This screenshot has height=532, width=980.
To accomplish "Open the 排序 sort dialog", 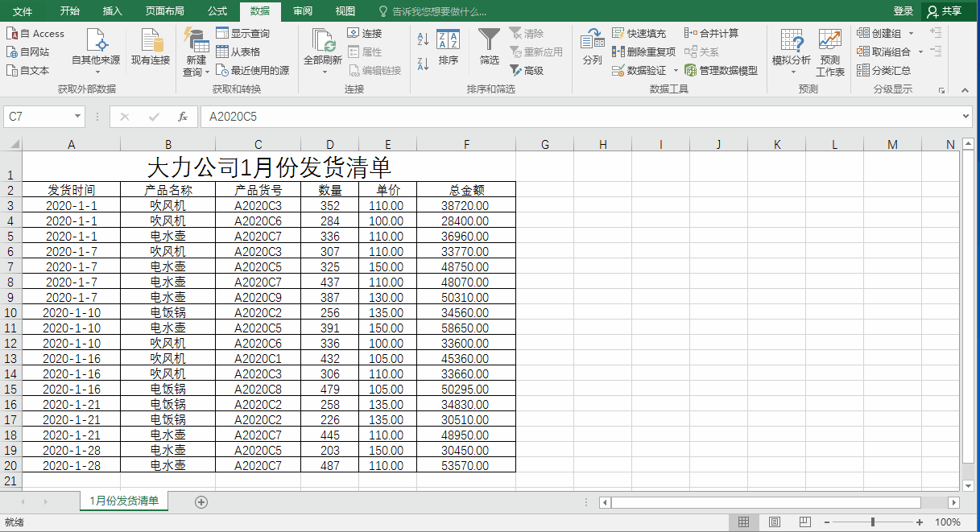I will pos(449,47).
